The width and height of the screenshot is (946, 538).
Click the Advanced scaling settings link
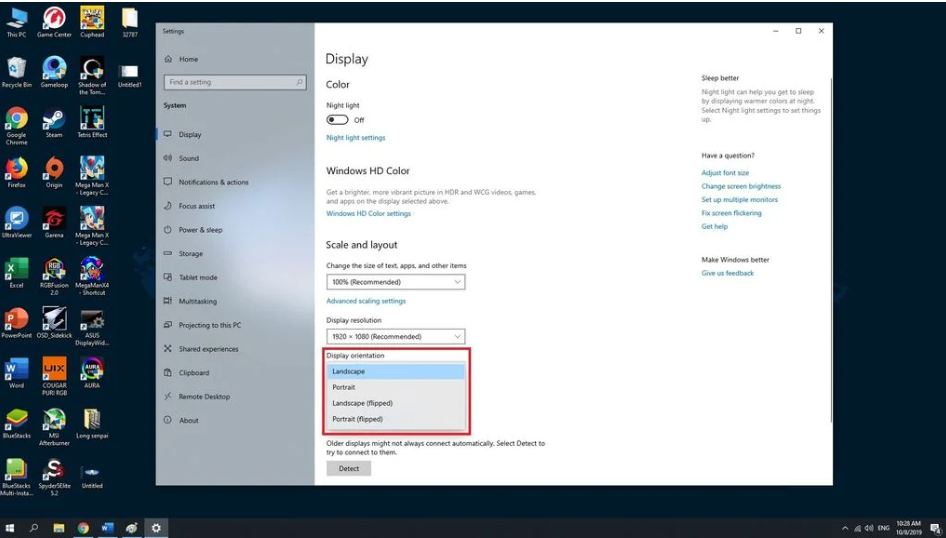[x=366, y=301]
